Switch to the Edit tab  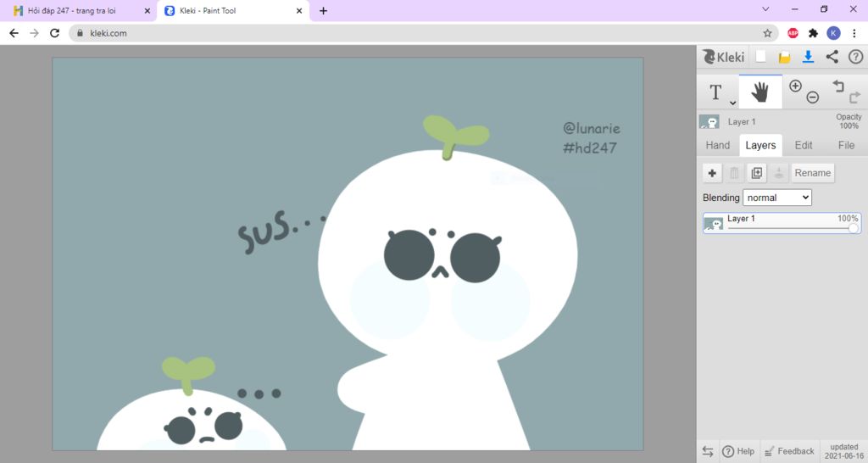tap(804, 145)
